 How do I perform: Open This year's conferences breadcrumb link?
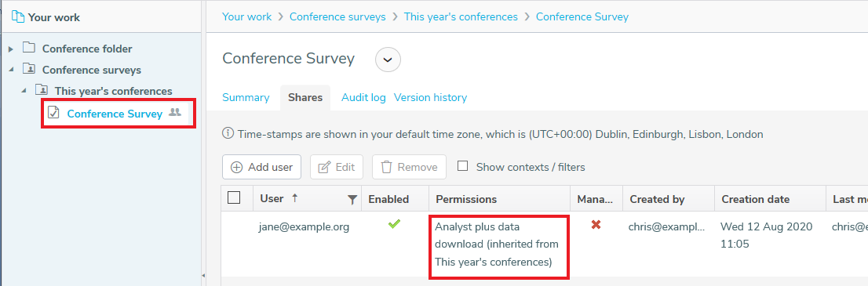[x=461, y=16]
